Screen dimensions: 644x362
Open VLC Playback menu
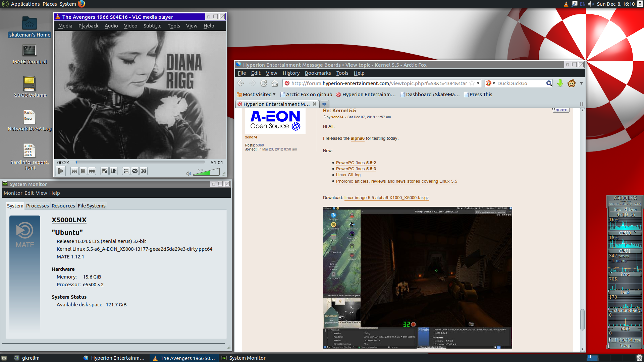click(88, 26)
